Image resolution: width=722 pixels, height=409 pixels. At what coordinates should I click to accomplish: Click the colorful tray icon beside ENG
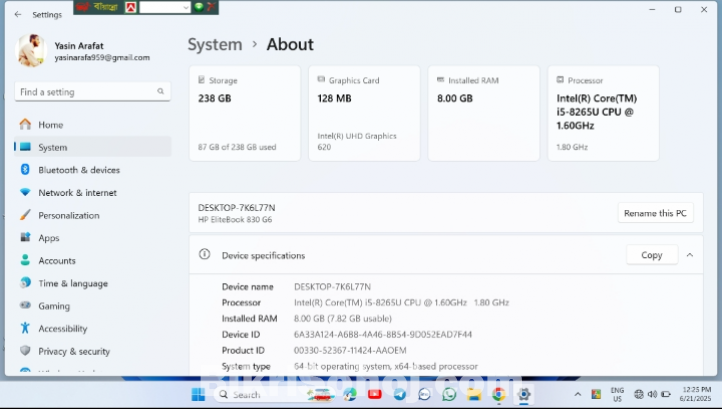coord(596,394)
